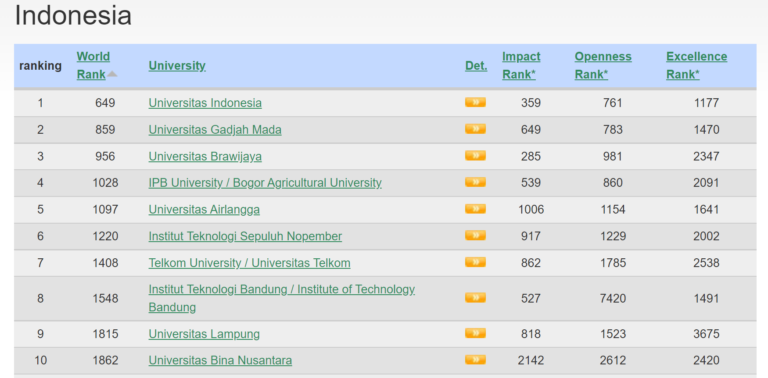Screen dimensions: 768x378
Task: Click world rank value 1548
Action: (105, 298)
